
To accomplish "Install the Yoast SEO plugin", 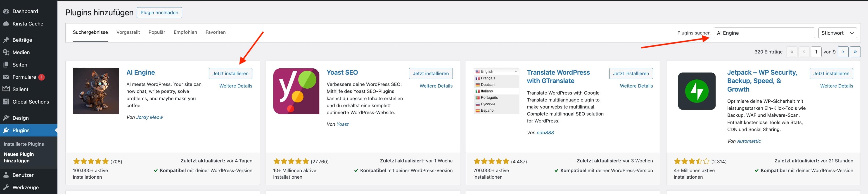I will 431,73.
